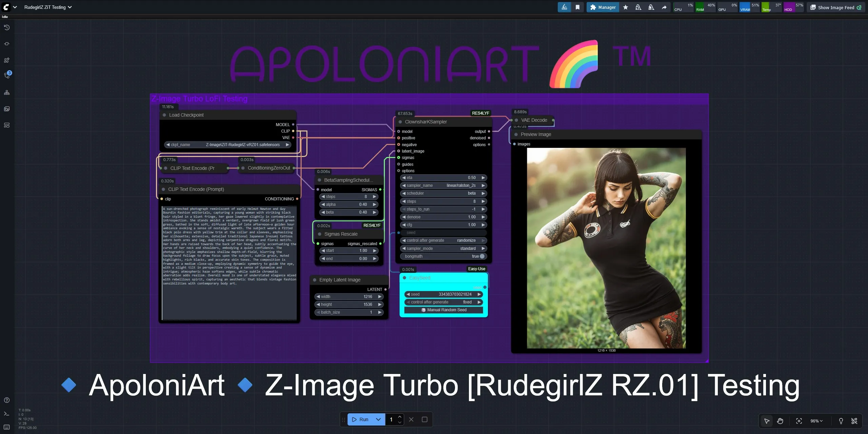This screenshot has width=868, height=434.
Task: Click the first vacuum cleanup icon after the star
Action: click(x=638, y=7)
